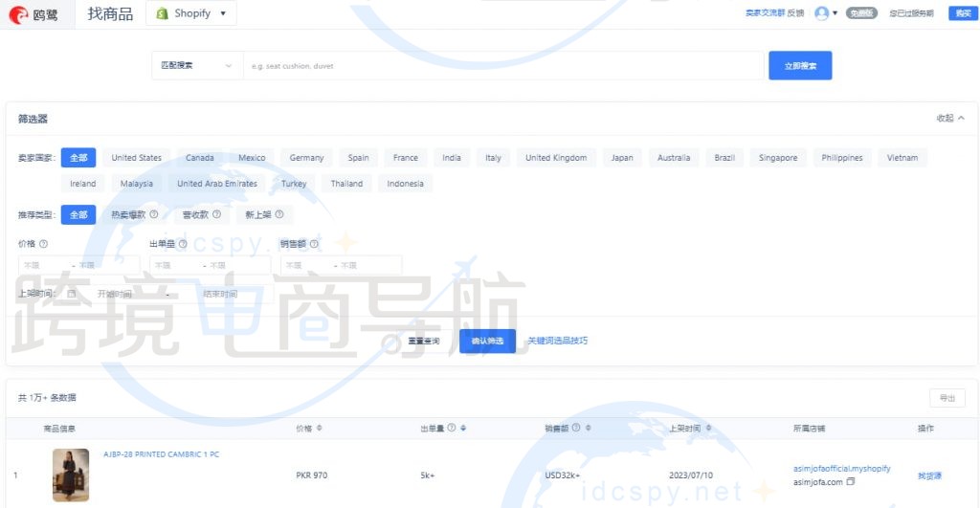Click help icon next to 出单量 filter label
The width and height of the screenshot is (980, 508).
[183, 244]
